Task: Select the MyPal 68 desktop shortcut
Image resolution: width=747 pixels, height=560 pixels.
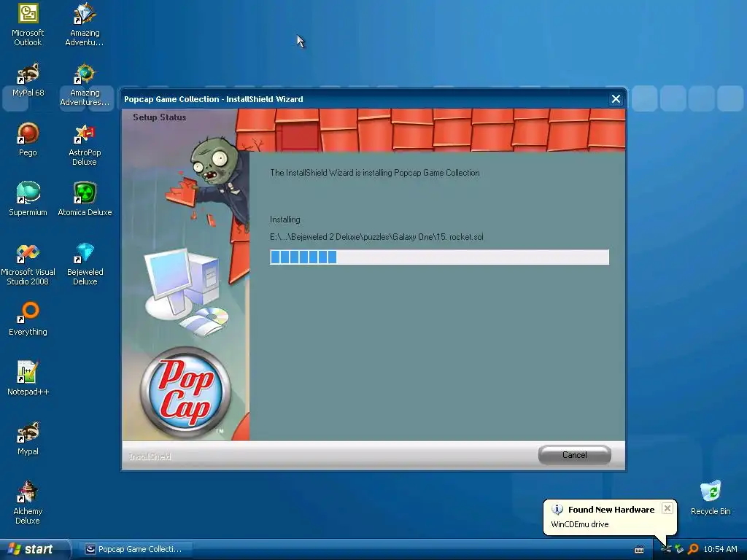Action: [x=28, y=80]
